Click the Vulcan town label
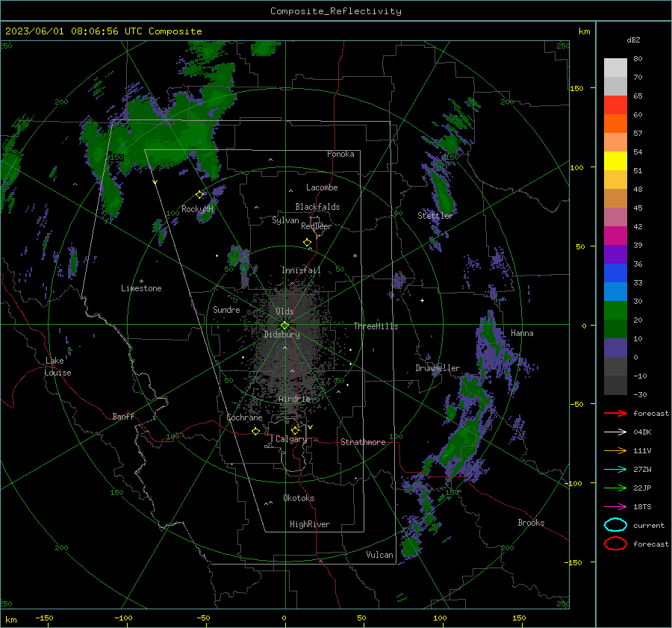 click(380, 555)
